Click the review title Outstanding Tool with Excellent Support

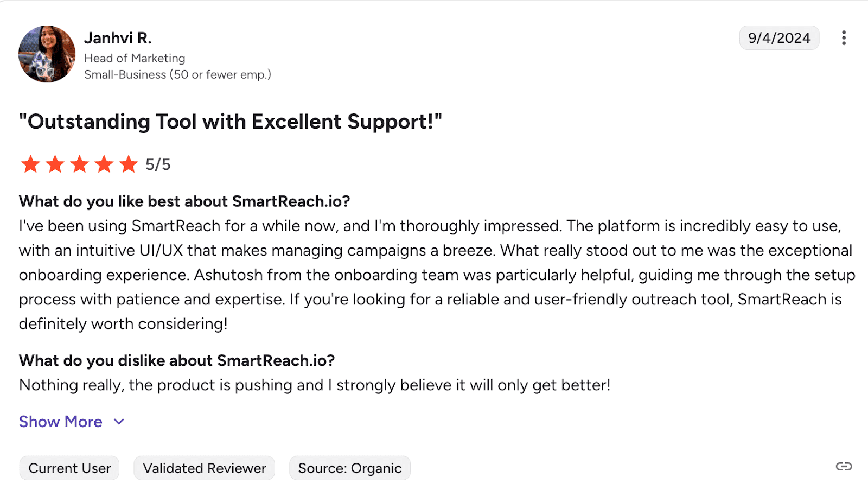coord(231,122)
